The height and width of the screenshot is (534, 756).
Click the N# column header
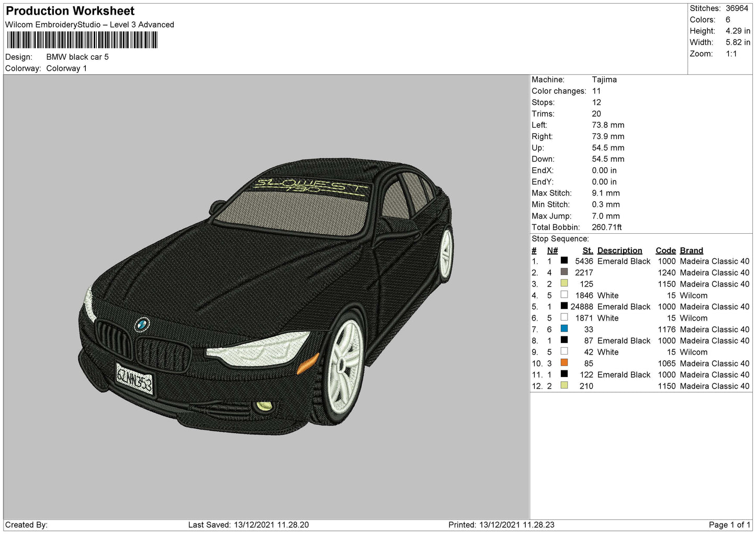pos(552,251)
